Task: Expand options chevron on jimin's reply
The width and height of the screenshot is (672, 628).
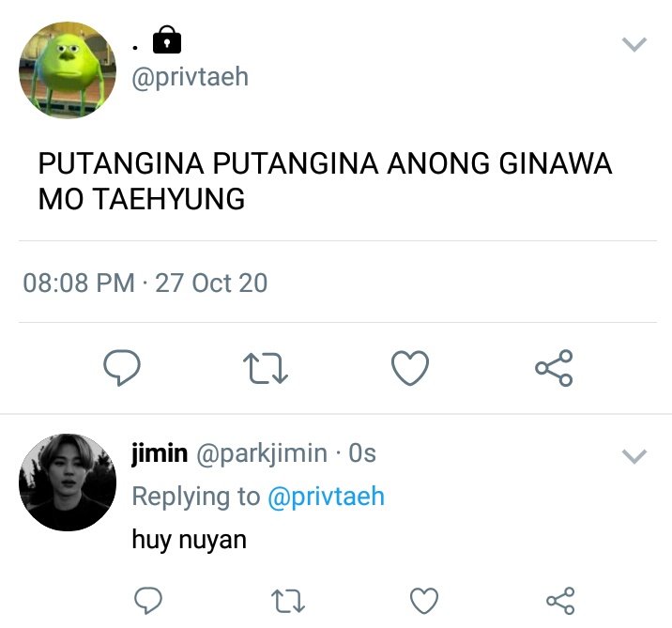Action: click(x=634, y=456)
